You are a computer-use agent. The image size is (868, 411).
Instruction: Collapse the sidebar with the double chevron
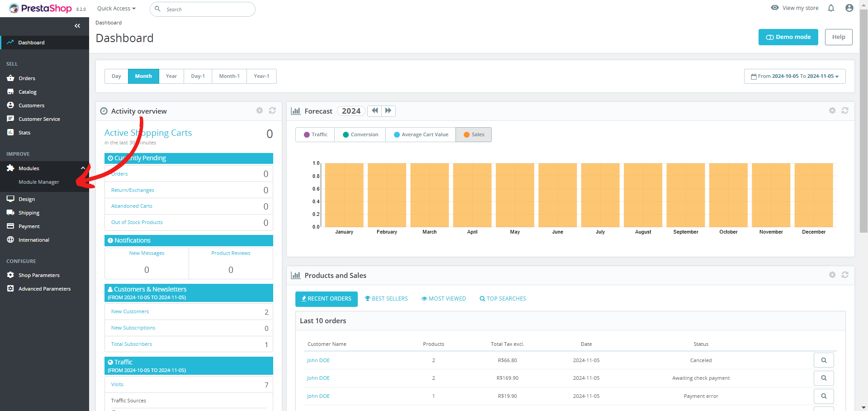coord(77,26)
